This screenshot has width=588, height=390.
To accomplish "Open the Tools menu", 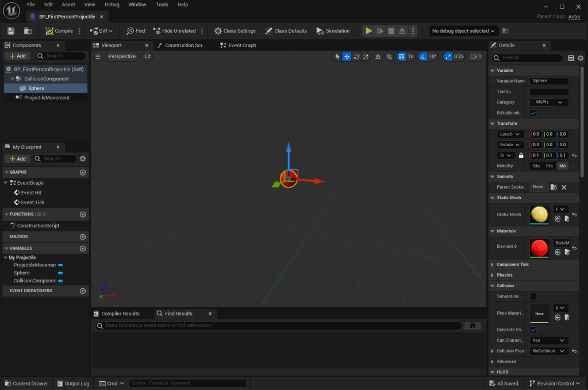I will [x=162, y=5].
